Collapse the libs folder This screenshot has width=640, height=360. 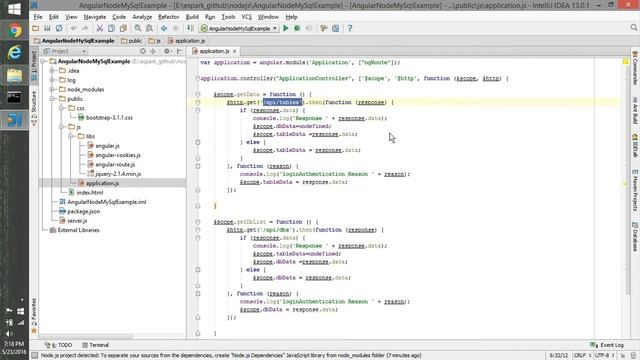coord(71,136)
